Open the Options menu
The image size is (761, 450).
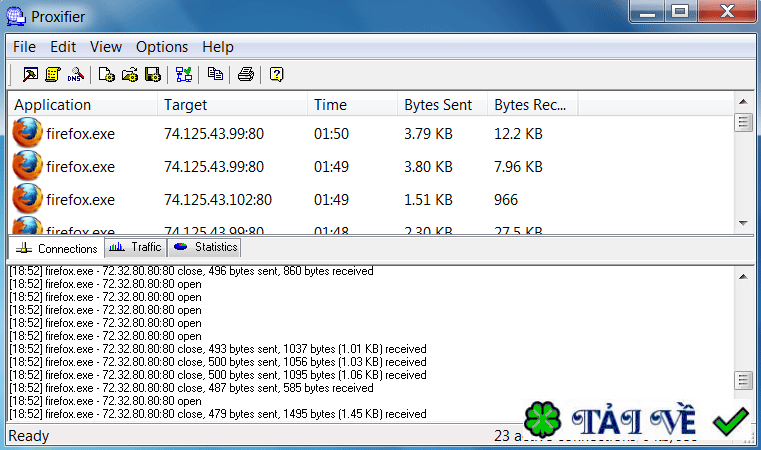[162, 47]
